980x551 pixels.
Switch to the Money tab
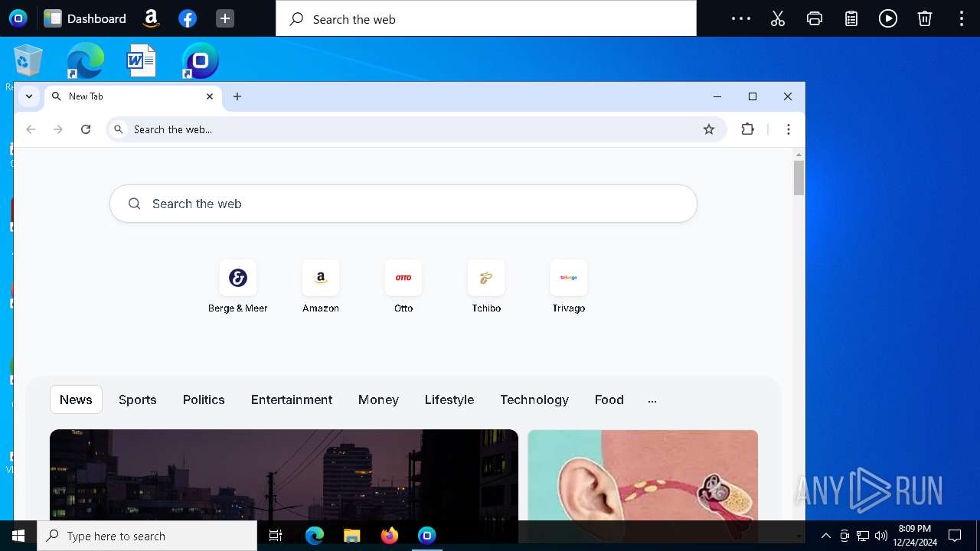pyautogui.click(x=378, y=399)
